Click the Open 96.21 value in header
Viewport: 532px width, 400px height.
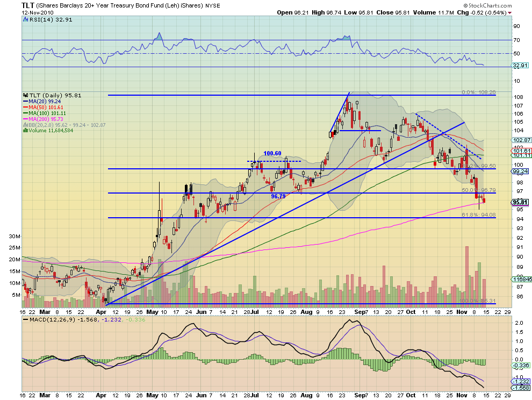[293, 12]
